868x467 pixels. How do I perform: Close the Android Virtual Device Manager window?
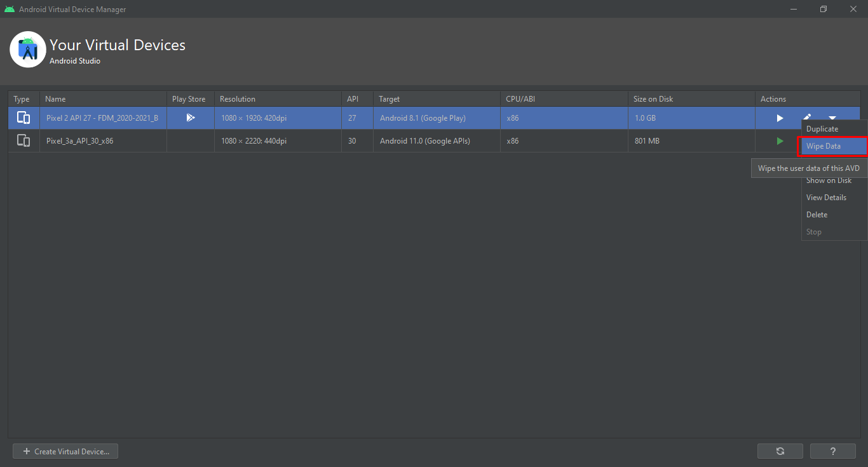coord(853,9)
